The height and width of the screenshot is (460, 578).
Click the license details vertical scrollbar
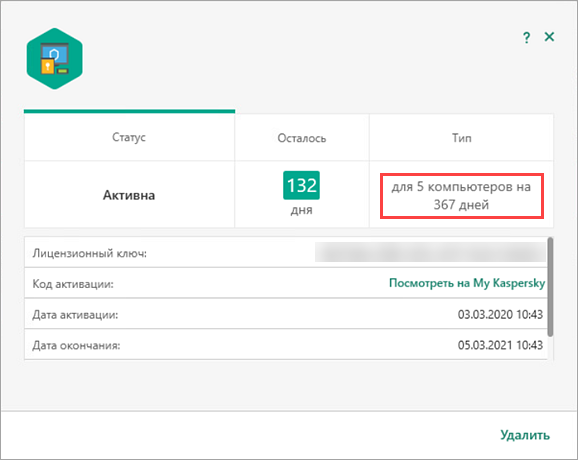click(x=550, y=287)
